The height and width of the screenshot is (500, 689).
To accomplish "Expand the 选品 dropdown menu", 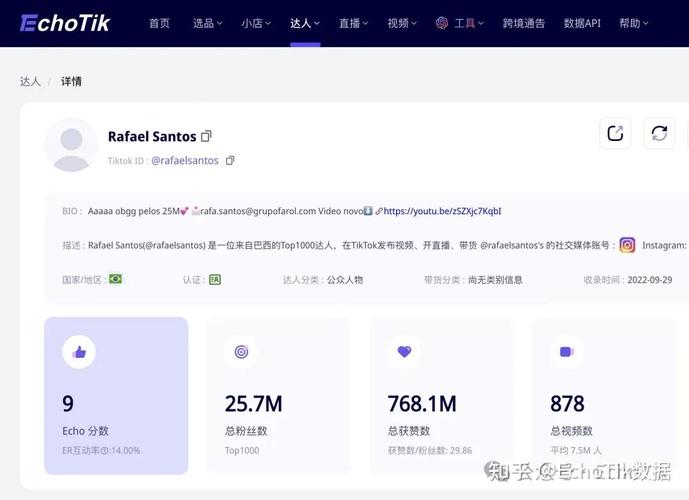I will click(207, 23).
